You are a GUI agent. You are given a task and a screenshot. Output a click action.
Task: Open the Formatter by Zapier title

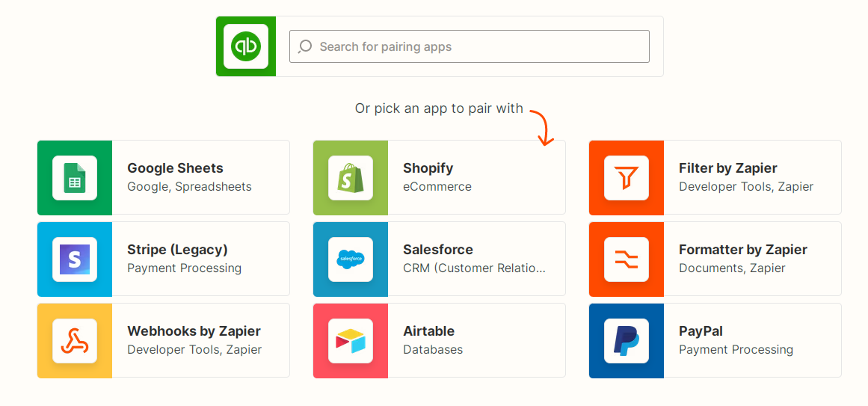point(743,249)
